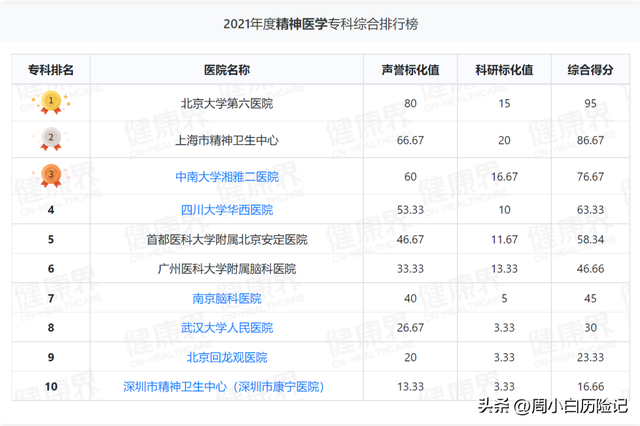Screen dimensions: 640x426
Task: Select the hospital name 首都医科大学附属北京安定医院
Action: click(x=227, y=240)
